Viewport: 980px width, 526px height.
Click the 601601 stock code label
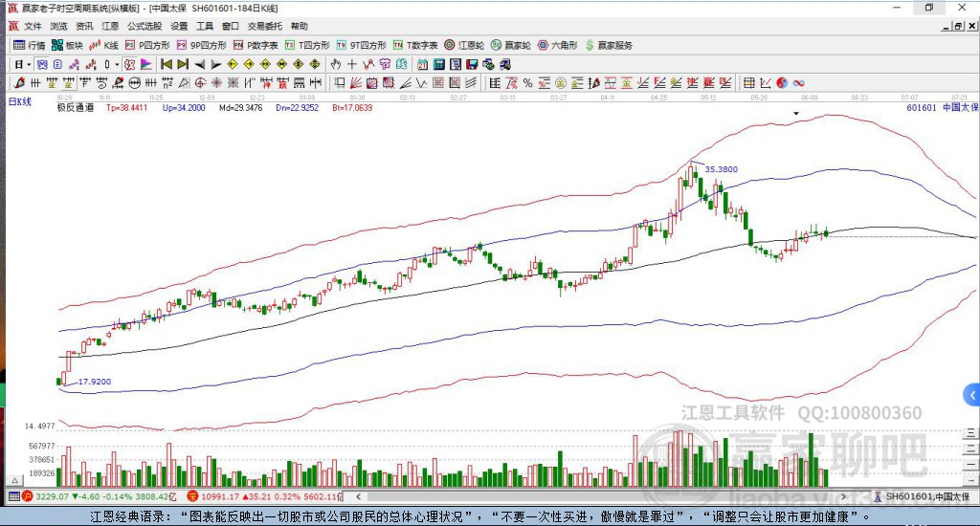(922, 107)
